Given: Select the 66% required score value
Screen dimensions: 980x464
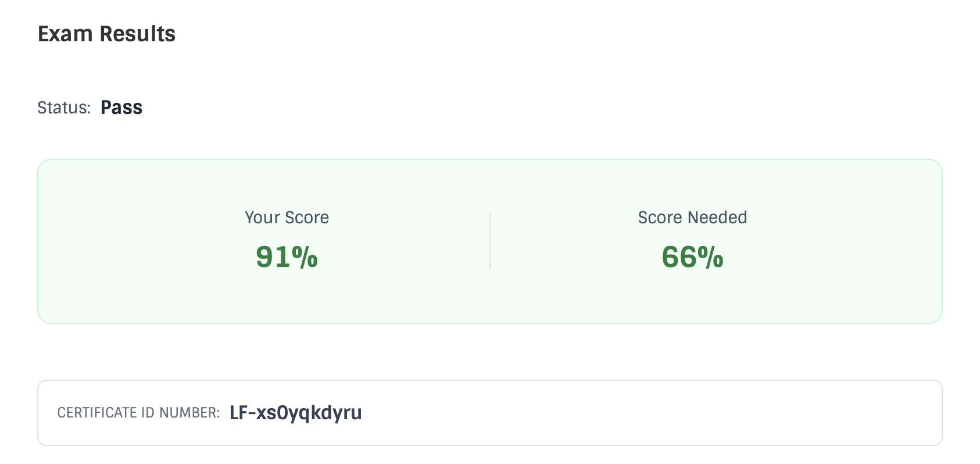Looking at the screenshot, I should [x=692, y=257].
